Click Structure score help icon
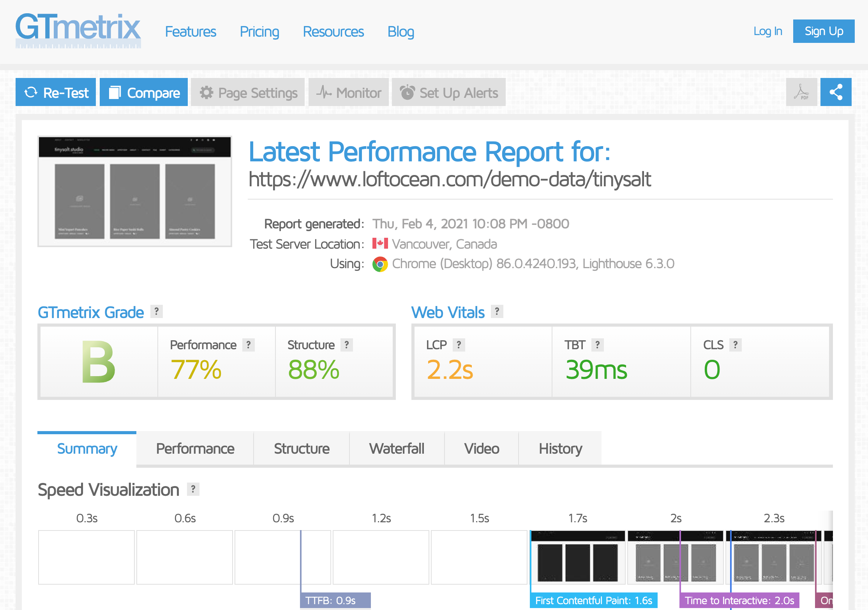The width and height of the screenshot is (868, 610). pyautogui.click(x=346, y=345)
